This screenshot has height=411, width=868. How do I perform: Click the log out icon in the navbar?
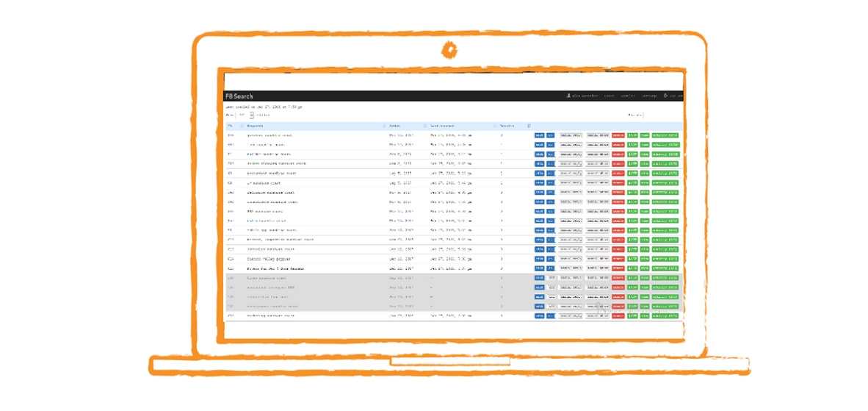(x=665, y=96)
